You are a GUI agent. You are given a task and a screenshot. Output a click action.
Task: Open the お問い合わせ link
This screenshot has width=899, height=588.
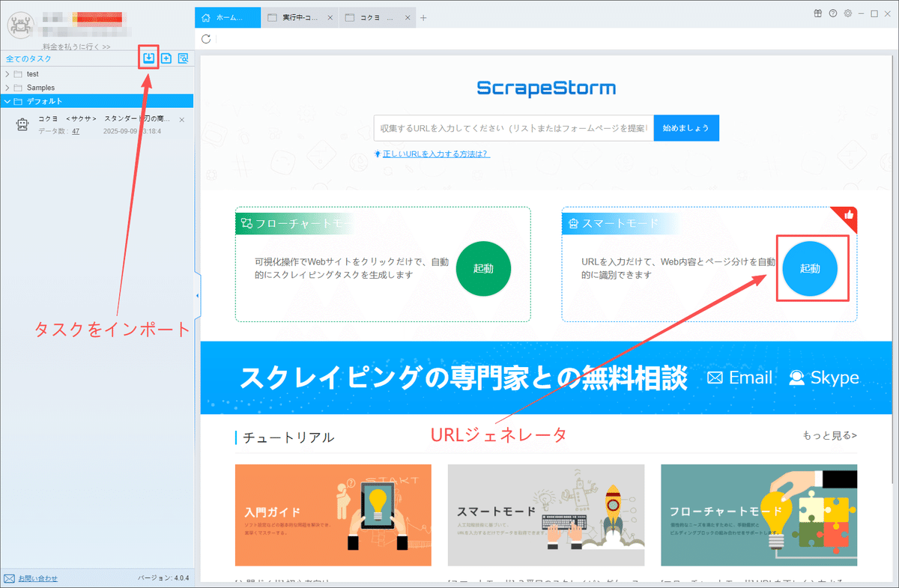37,578
